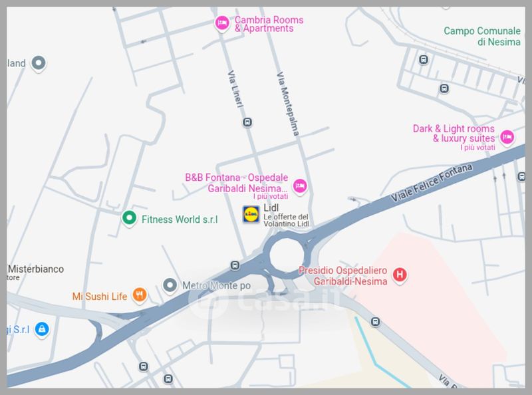Open the Lidl place label
Screen dimensions: 532x395
tap(271, 207)
